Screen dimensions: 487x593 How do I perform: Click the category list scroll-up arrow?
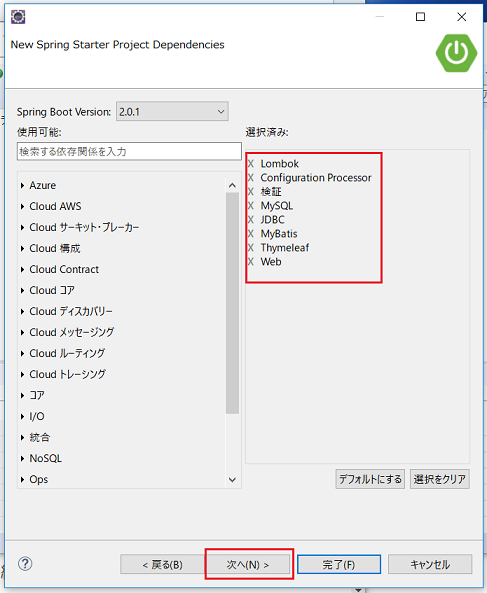pos(233,185)
